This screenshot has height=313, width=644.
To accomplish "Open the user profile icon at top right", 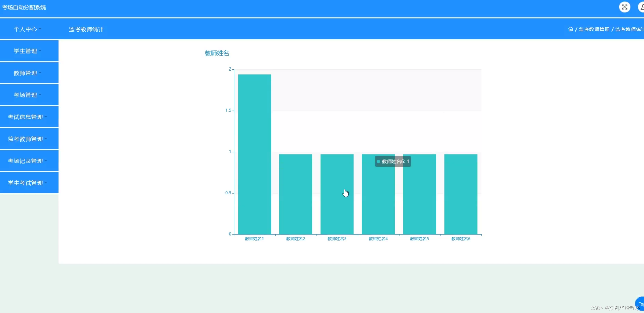I will click(x=641, y=7).
